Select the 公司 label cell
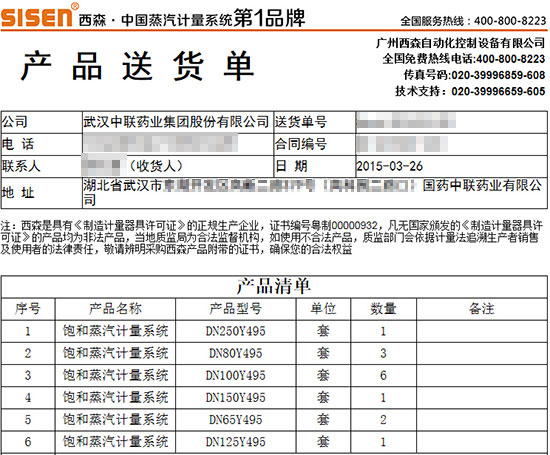Image resolution: width=550 pixels, height=455 pixels. click(x=41, y=122)
